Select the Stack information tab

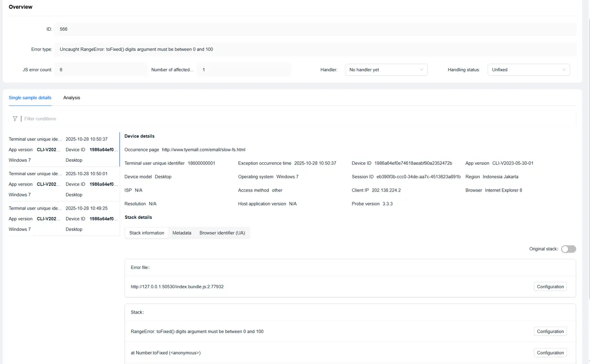pos(147,233)
